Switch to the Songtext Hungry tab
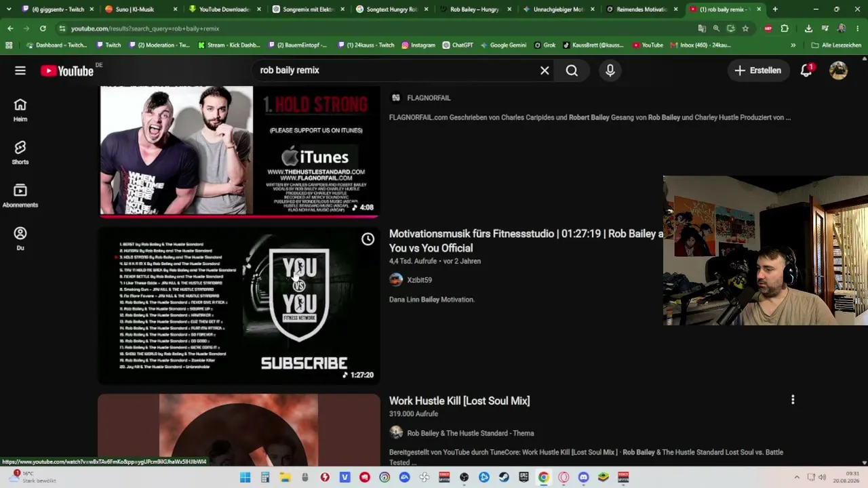Image resolution: width=868 pixels, height=488 pixels. 392,9
